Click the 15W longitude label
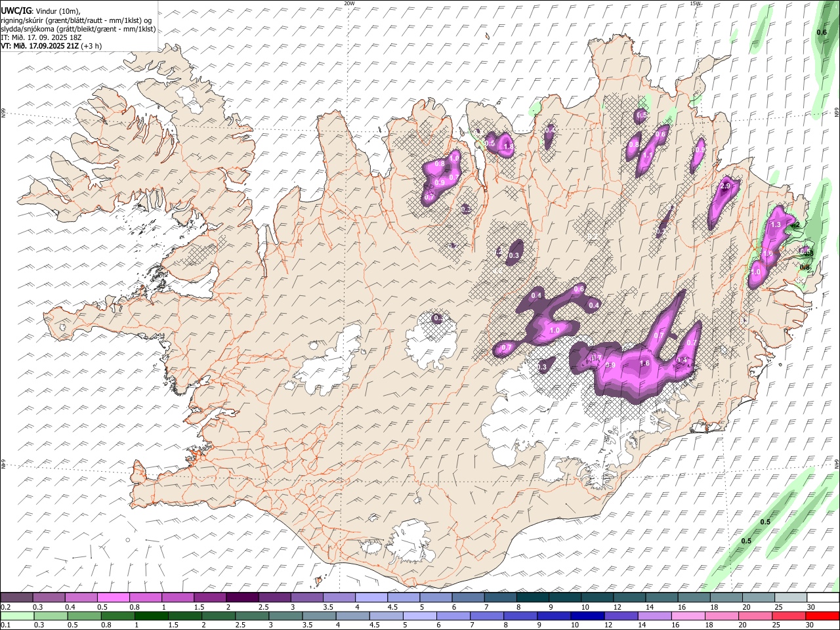Viewport: 840px width, 630px height. click(695, 3)
